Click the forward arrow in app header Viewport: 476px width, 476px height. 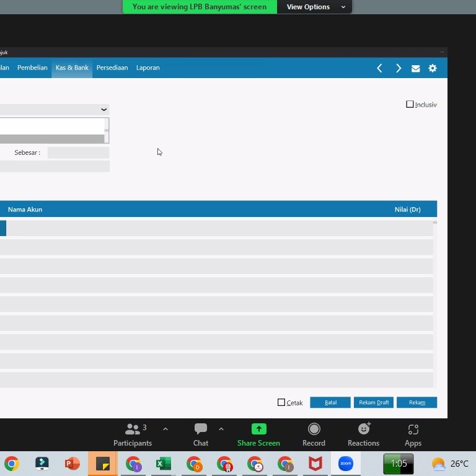pos(399,68)
